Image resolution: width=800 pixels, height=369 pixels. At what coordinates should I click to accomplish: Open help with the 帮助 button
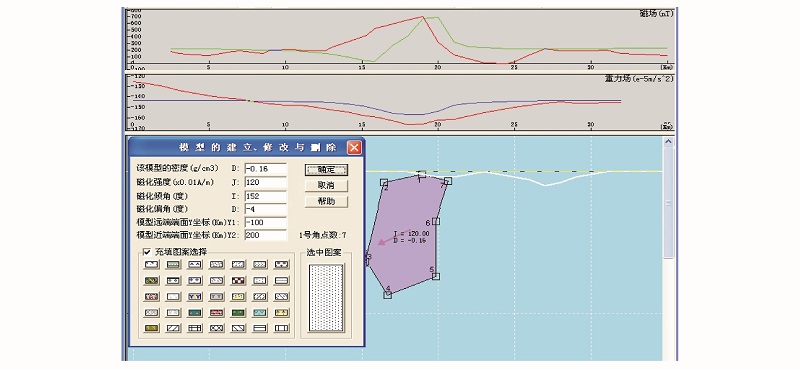(x=327, y=201)
